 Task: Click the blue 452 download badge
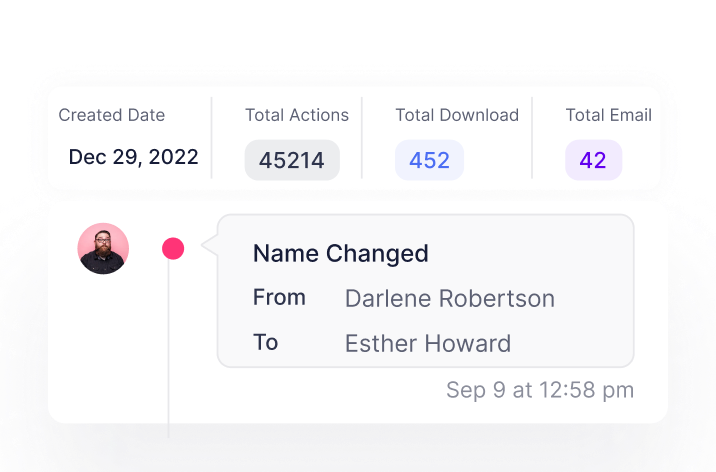point(429,160)
